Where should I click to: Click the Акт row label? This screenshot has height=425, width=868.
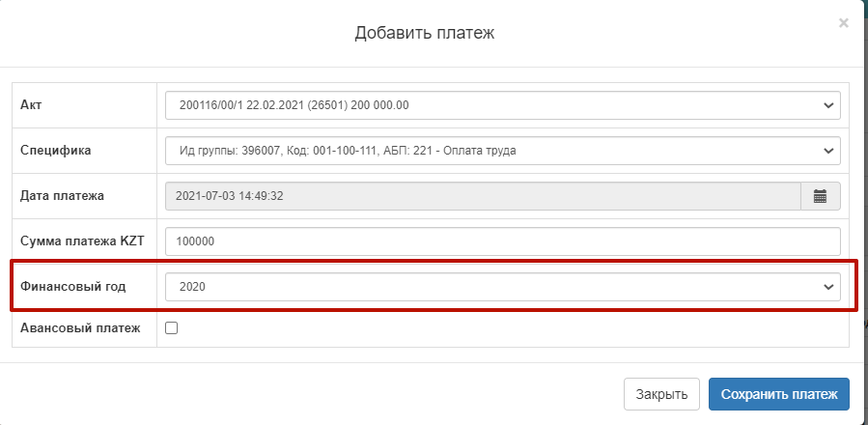tap(30, 104)
